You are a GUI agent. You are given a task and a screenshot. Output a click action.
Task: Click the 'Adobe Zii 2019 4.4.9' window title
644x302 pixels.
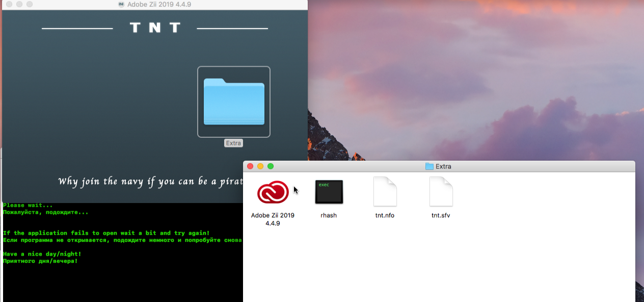click(x=159, y=4)
